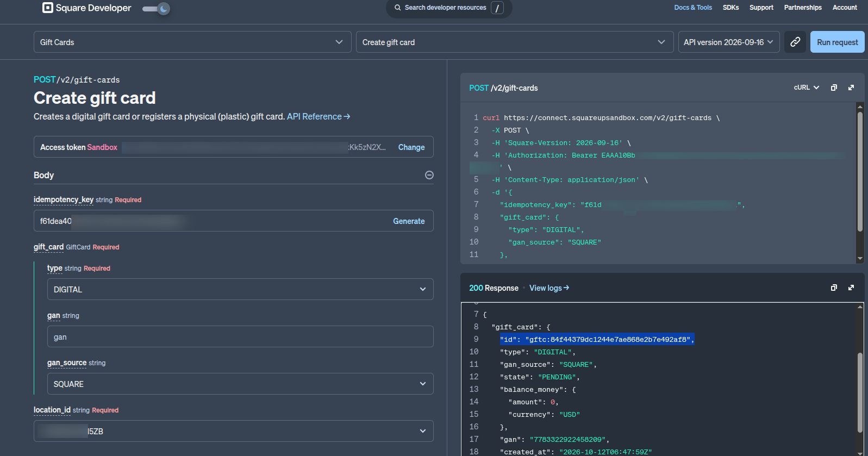
Task: Click the Run request button
Action: [x=838, y=42]
